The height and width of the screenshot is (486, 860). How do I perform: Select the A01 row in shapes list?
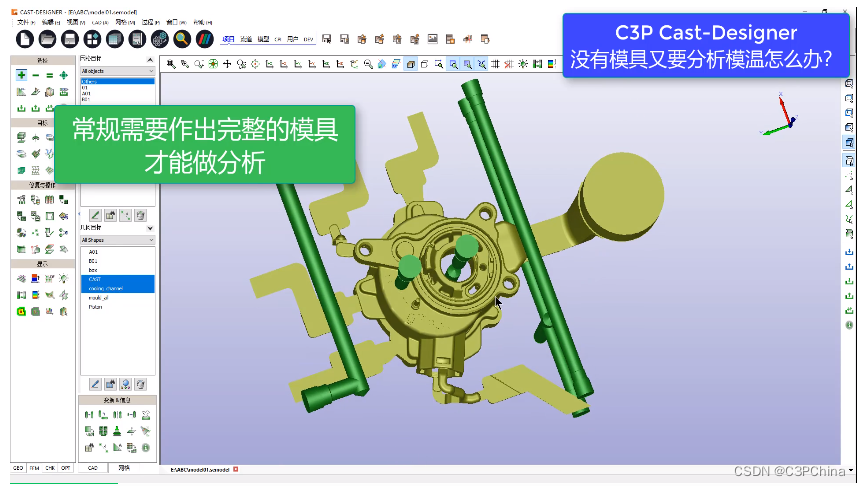click(118, 252)
